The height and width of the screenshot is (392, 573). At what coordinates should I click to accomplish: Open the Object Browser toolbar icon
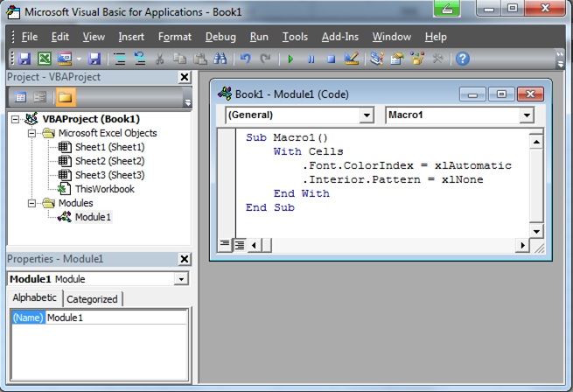coord(417,59)
